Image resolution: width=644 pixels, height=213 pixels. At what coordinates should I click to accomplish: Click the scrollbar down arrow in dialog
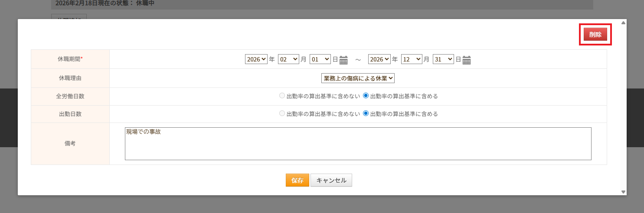624,192
